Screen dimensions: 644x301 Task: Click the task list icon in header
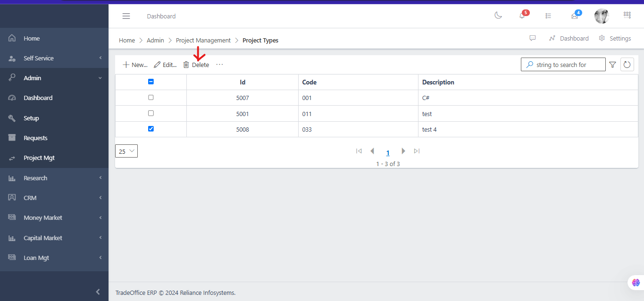click(548, 16)
